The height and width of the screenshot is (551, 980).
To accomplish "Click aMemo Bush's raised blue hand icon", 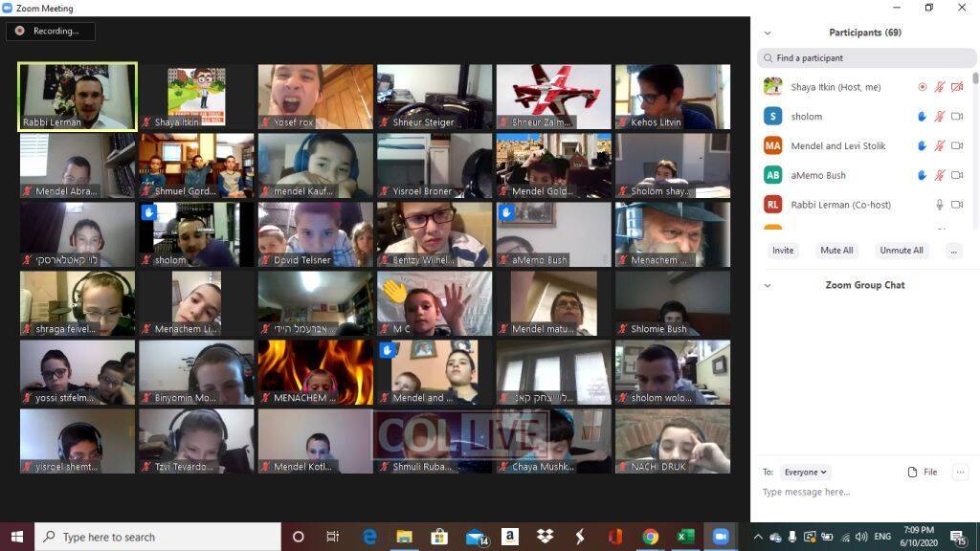I will click(x=923, y=176).
